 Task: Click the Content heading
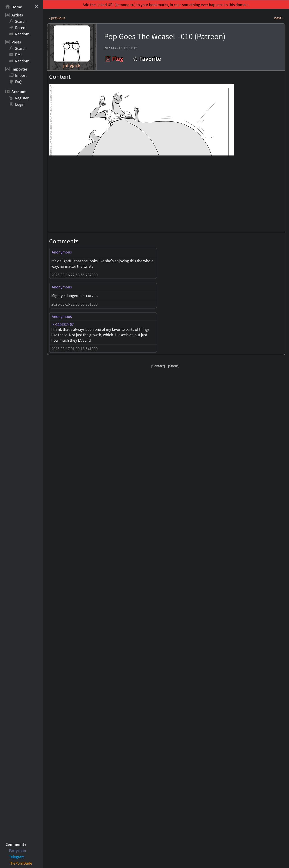pyautogui.click(x=60, y=77)
